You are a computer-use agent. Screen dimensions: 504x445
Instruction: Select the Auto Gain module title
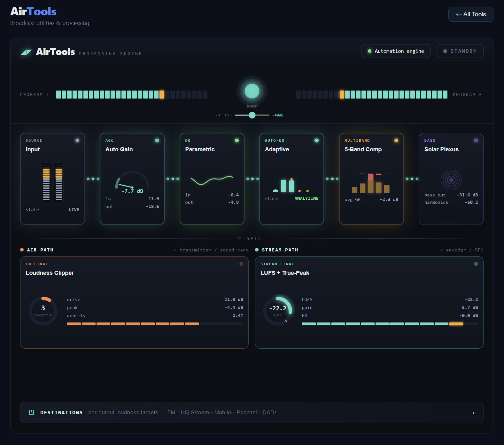119,149
